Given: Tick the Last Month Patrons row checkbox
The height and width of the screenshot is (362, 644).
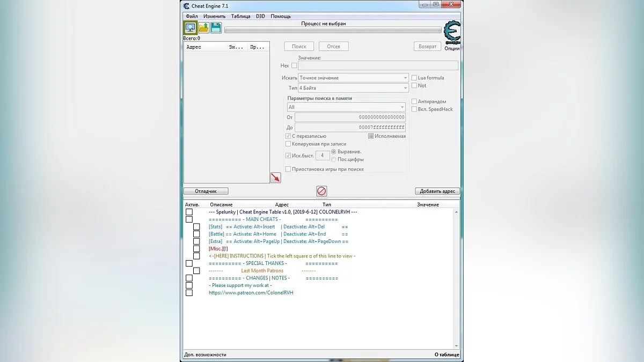Looking at the screenshot, I should pyautogui.click(x=196, y=271).
